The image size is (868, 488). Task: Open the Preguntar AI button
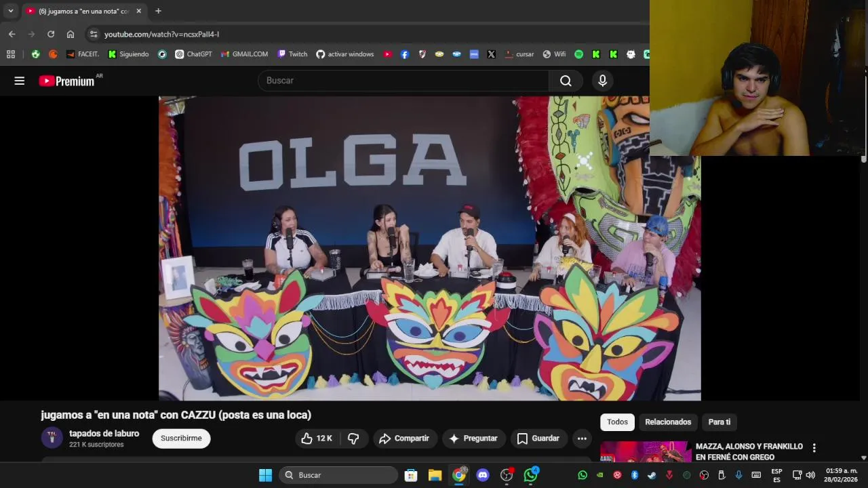(x=473, y=439)
